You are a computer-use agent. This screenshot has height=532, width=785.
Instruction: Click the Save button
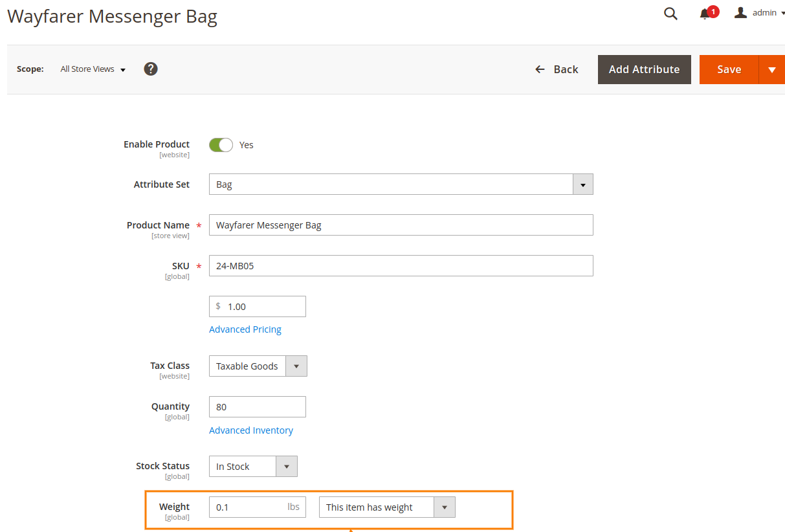coord(729,69)
